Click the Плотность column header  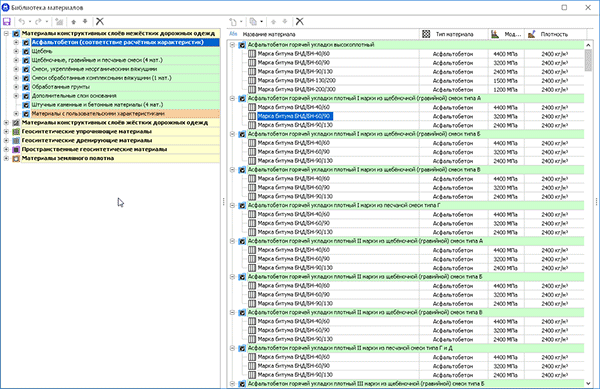tap(555, 34)
